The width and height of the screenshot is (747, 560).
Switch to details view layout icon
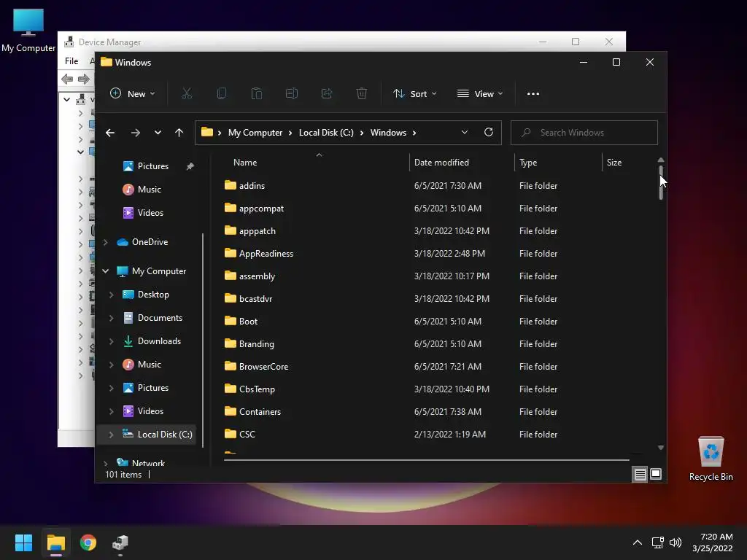640,474
